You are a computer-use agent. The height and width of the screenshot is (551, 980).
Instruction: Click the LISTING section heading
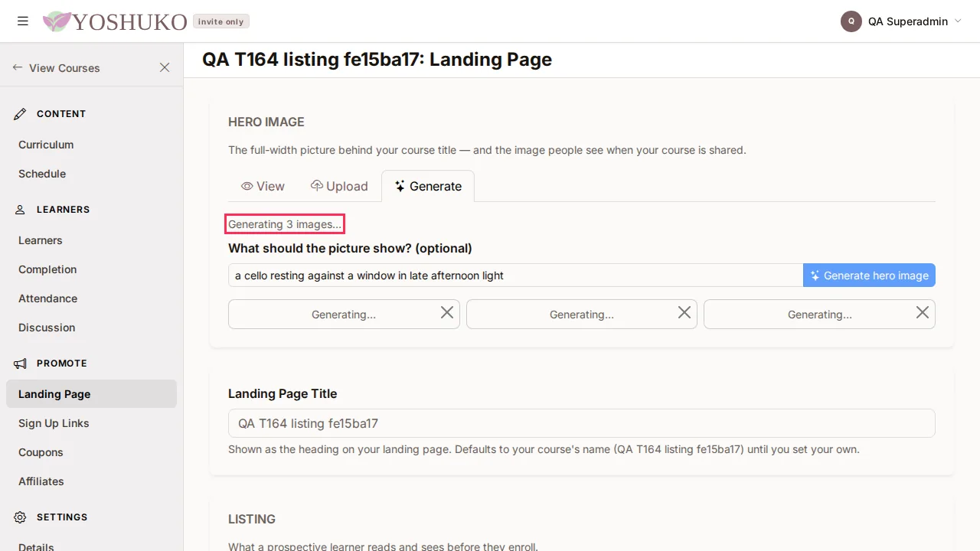252,519
